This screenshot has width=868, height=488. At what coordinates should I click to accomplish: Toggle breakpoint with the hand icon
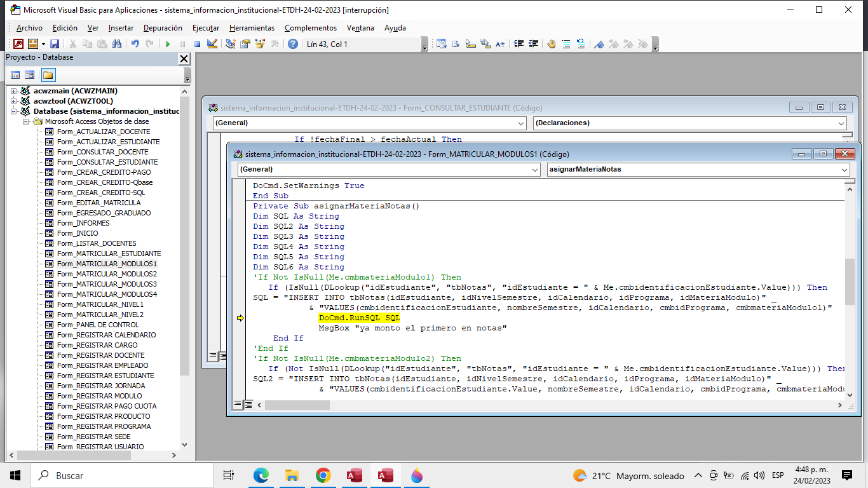[x=552, y=44]
